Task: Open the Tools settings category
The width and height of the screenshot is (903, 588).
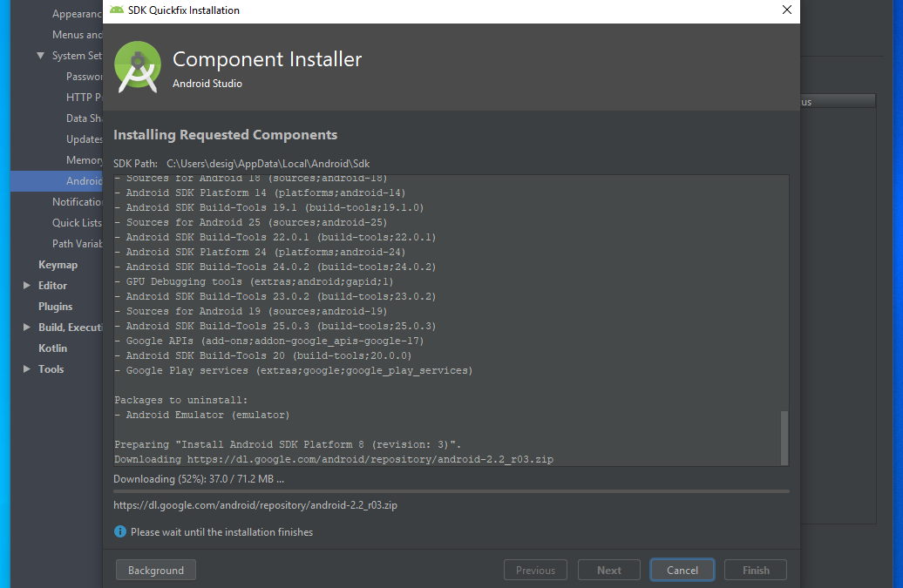Action: [51, 368]
